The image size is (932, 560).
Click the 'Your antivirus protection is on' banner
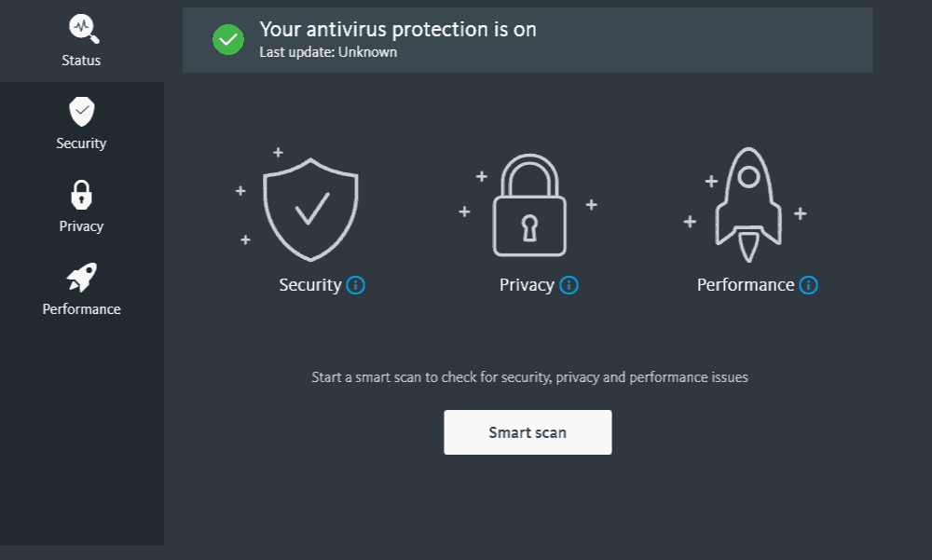528,40
